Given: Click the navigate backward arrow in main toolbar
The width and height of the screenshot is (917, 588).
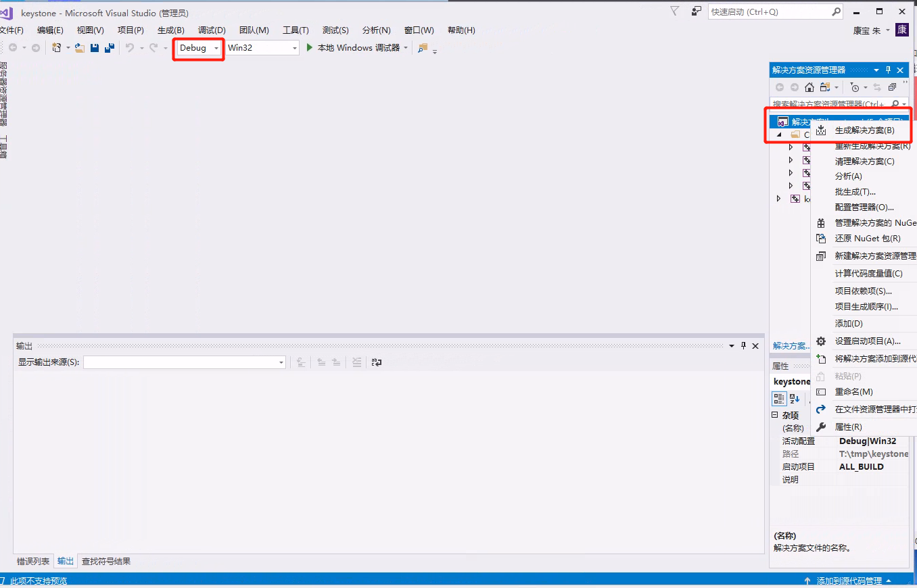Looking at the screenshot, I should [13, 48].
